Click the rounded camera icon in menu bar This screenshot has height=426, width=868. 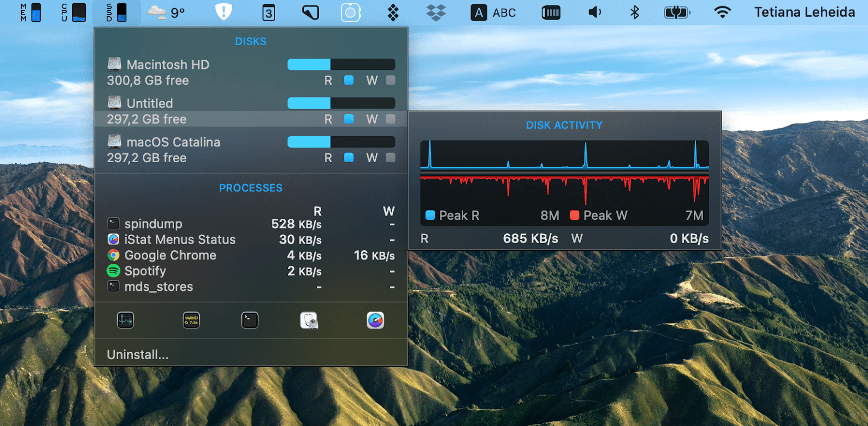(x=350, y=12)
